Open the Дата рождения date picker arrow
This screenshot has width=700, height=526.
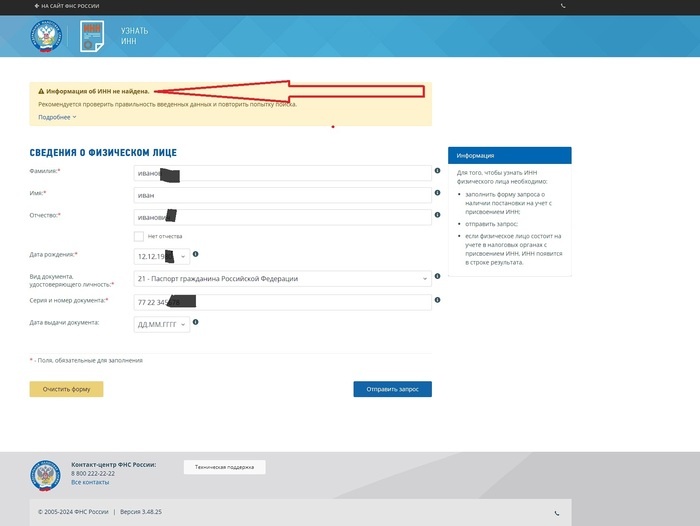point(183,256)
